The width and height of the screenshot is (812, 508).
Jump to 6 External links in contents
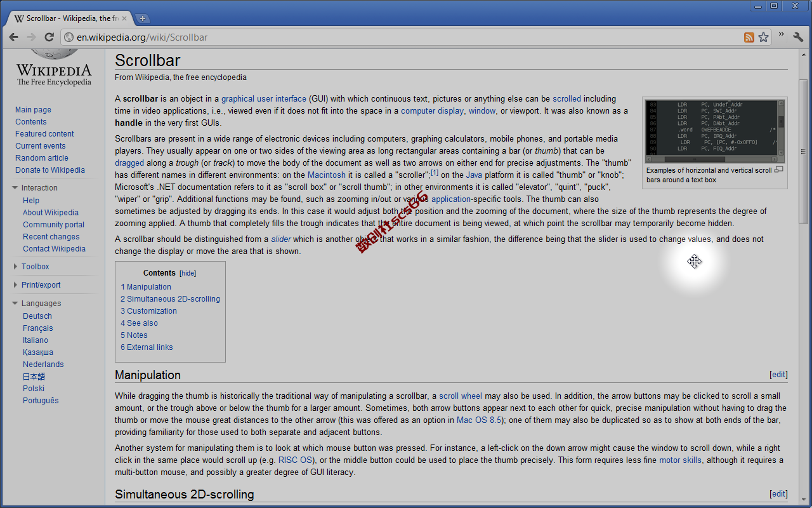point(147,347)
